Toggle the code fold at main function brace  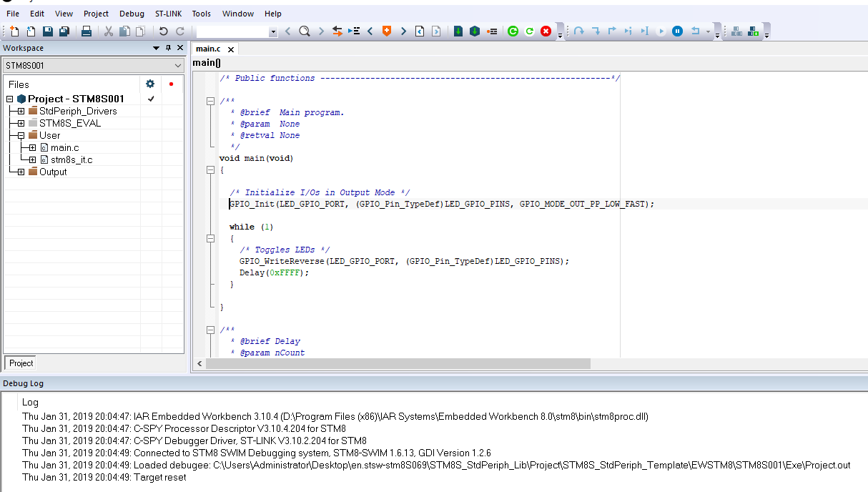point(210,170)
